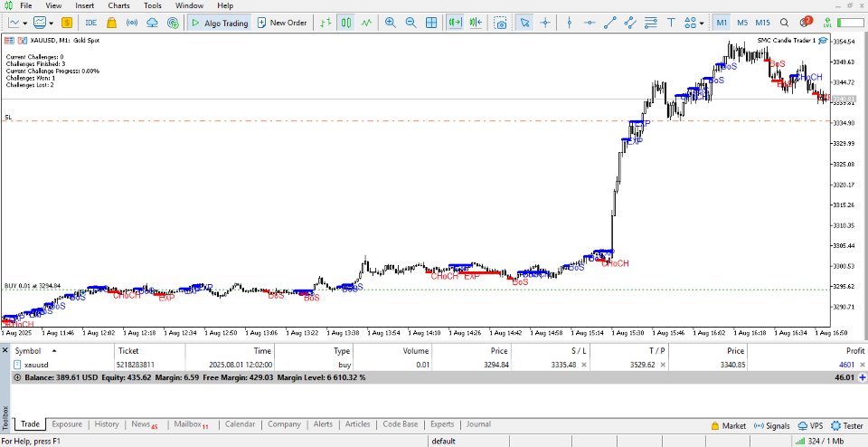Select the M5 timeframe
The width and height of the screenshot is (868, 447).
click(741, 23)
